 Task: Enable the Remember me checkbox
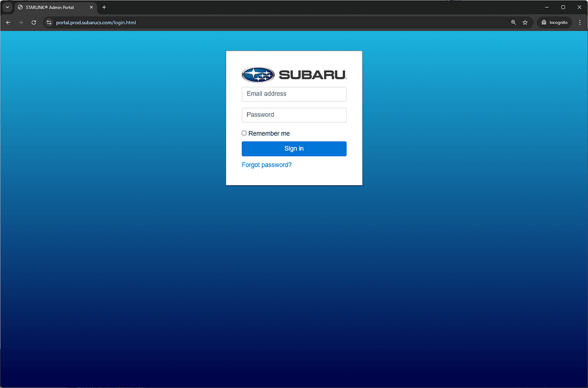click(x=244, y=133)
